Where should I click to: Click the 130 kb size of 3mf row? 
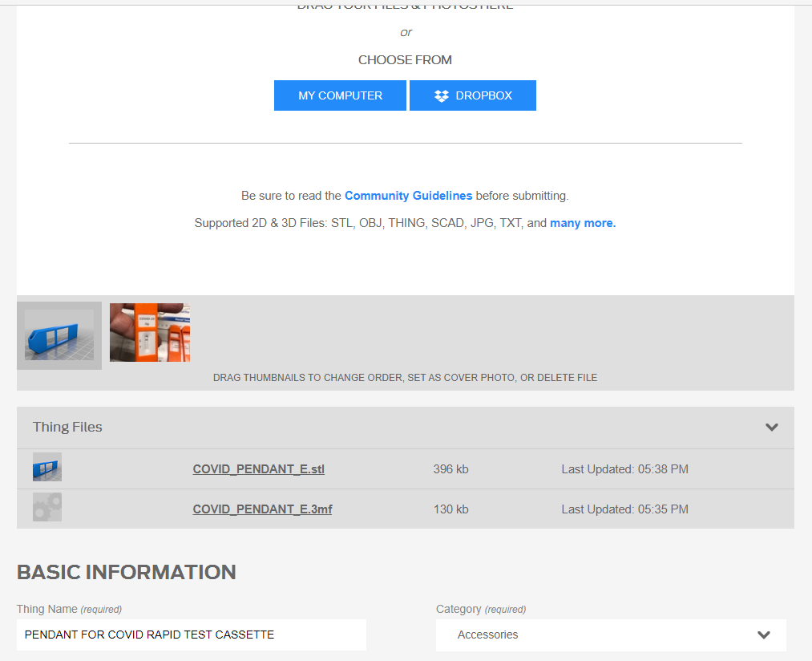pyautogui.click(x=450, y=509)
